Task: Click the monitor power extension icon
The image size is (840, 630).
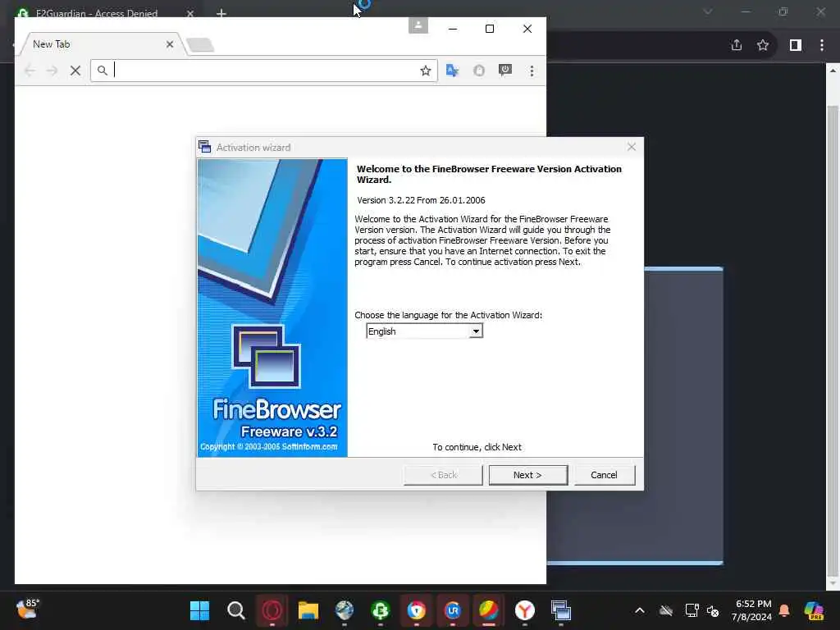Action: 505,71
